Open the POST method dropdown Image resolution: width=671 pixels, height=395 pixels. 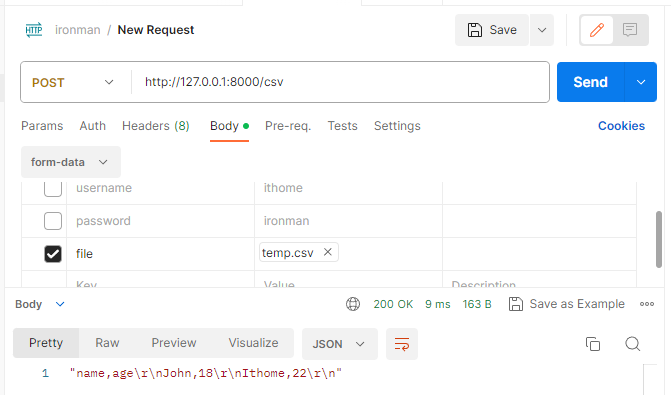tap(73, 82)
